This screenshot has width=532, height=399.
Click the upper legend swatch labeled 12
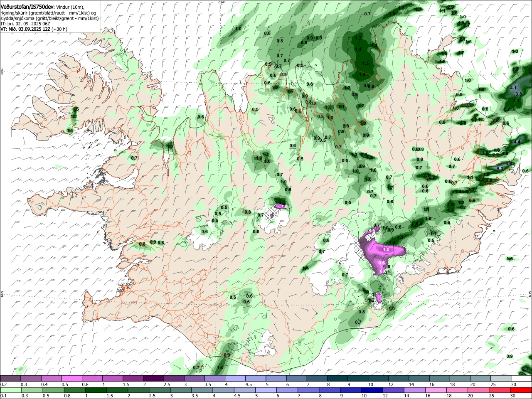coord(399,379)
